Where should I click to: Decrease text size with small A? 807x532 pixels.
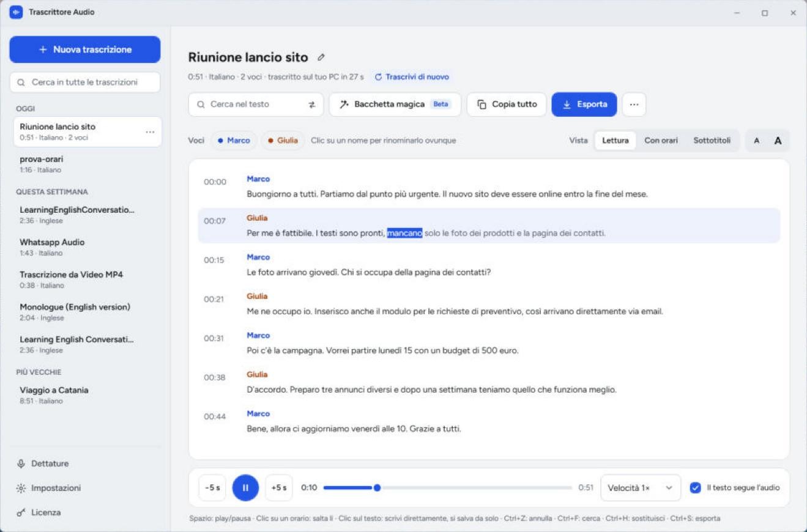click(756, 141)
